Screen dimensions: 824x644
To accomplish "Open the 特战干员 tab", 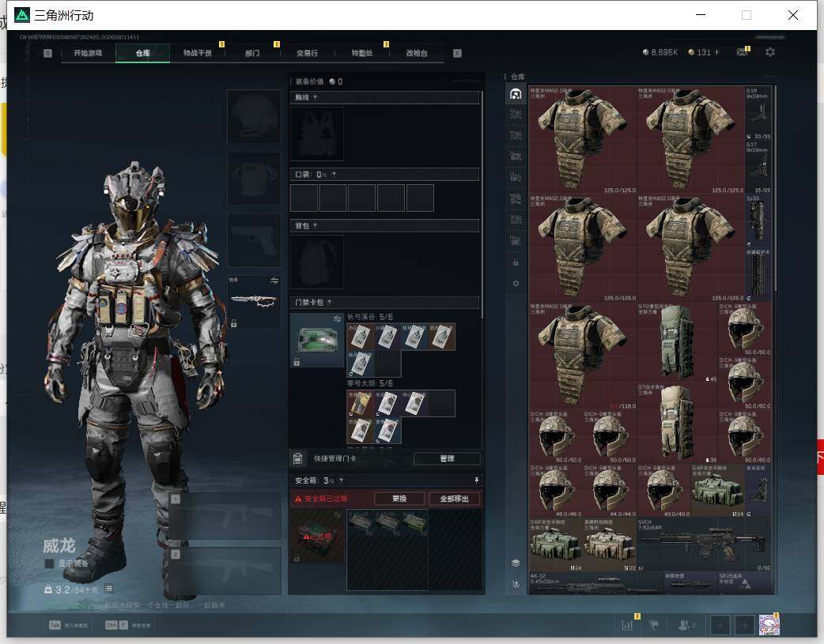I will pyautogui.click(x=198, y=53).
